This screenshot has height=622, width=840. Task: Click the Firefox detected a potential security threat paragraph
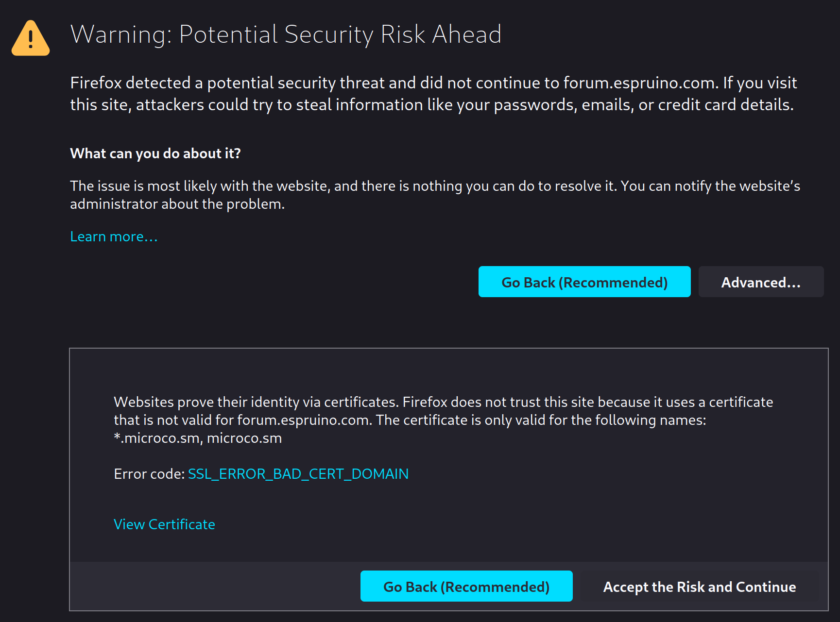tap(433, 94)
